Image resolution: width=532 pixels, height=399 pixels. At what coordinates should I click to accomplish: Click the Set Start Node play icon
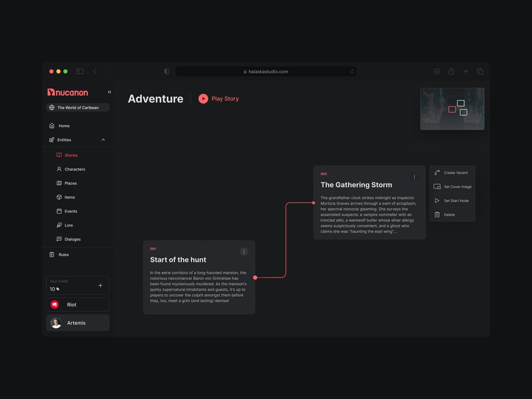click(437, 201)
